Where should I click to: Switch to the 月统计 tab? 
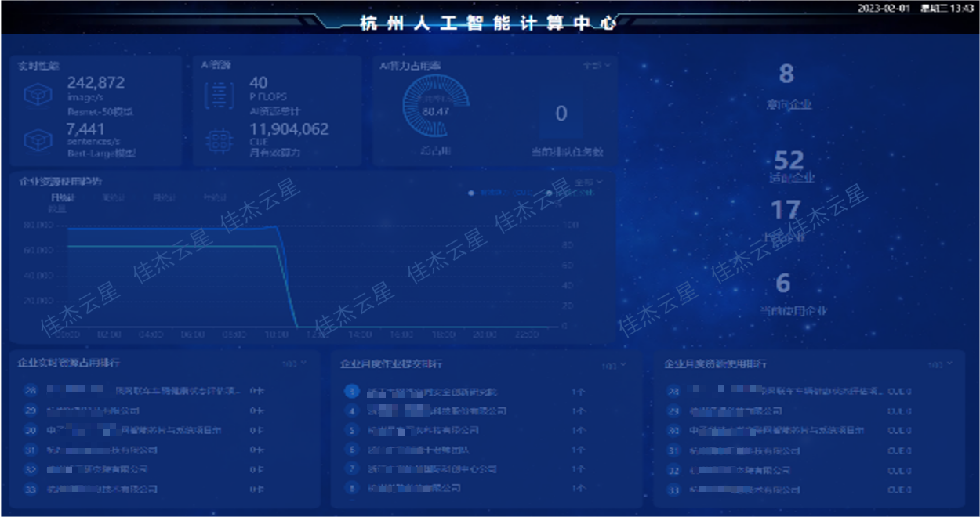(164, 198)
